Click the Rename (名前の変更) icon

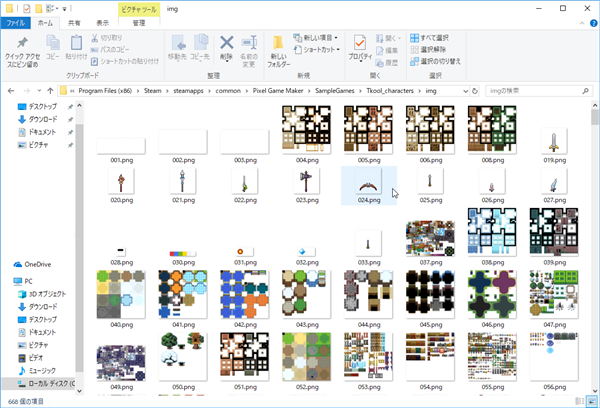249,43
